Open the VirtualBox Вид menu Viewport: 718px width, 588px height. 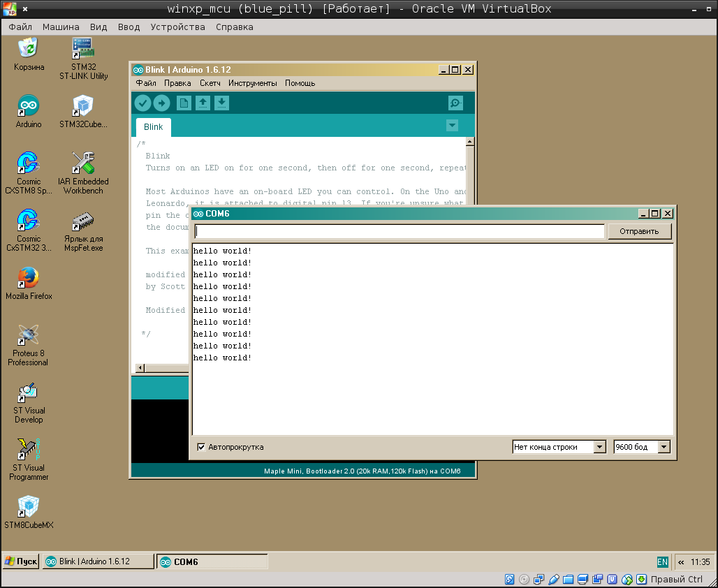click(x=98, y=27)
